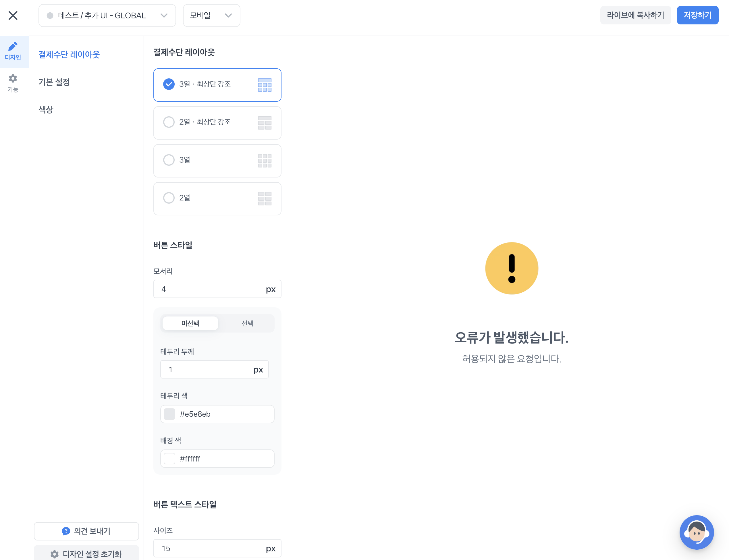The width and height of the screenshot is (729, 560).
Task: Click the yellow exclamation warning icon
Action: click(512, 268)
